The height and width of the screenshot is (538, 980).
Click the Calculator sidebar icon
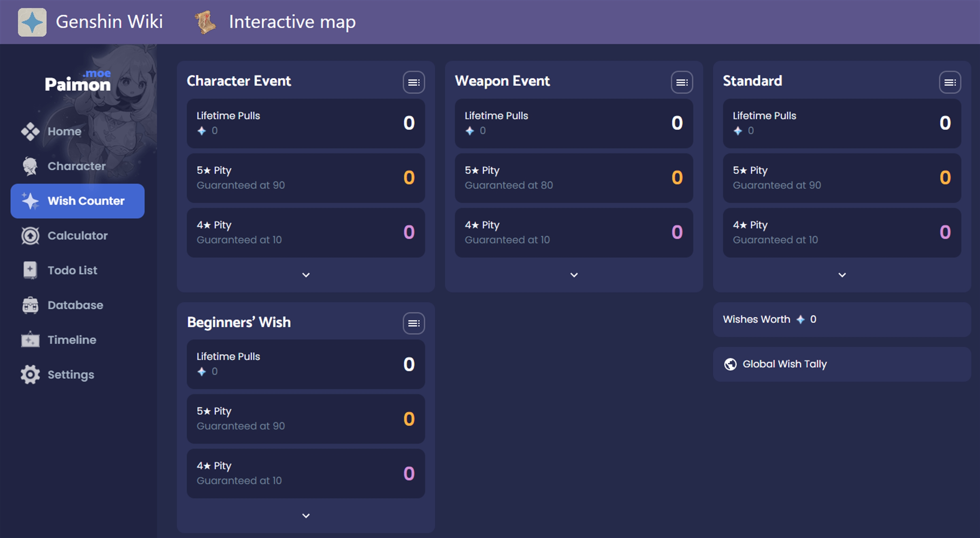click(x=30, y=236)
